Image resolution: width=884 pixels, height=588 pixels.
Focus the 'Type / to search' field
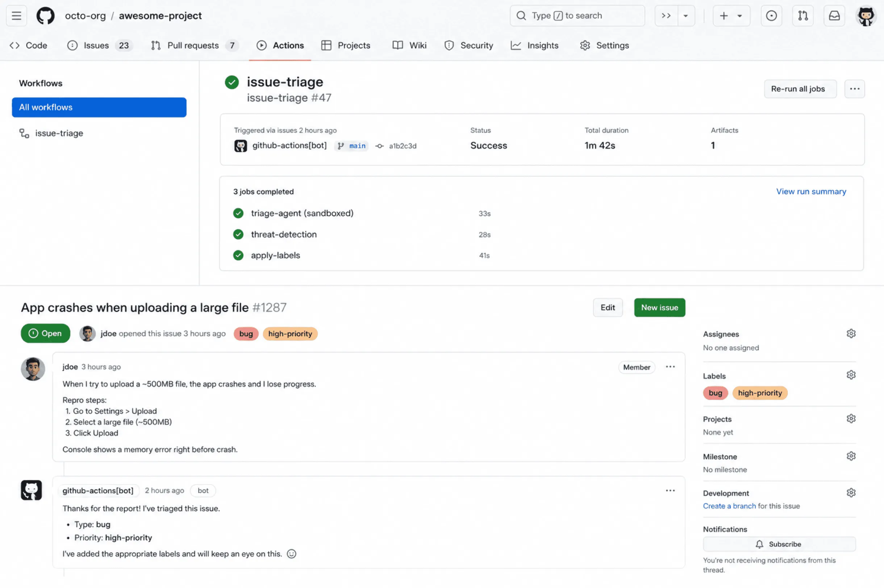point(577,16)
